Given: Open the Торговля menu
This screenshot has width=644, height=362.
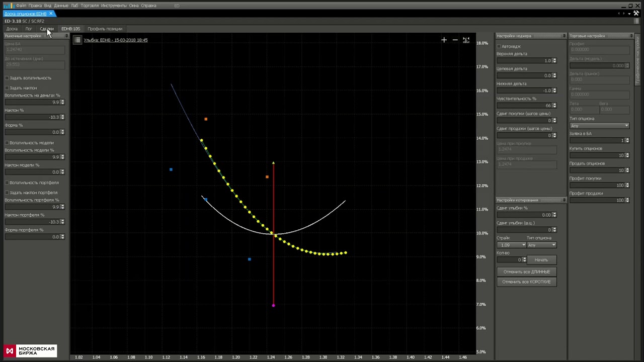Looking at the screenshot, I should click(x=90, y=6).
